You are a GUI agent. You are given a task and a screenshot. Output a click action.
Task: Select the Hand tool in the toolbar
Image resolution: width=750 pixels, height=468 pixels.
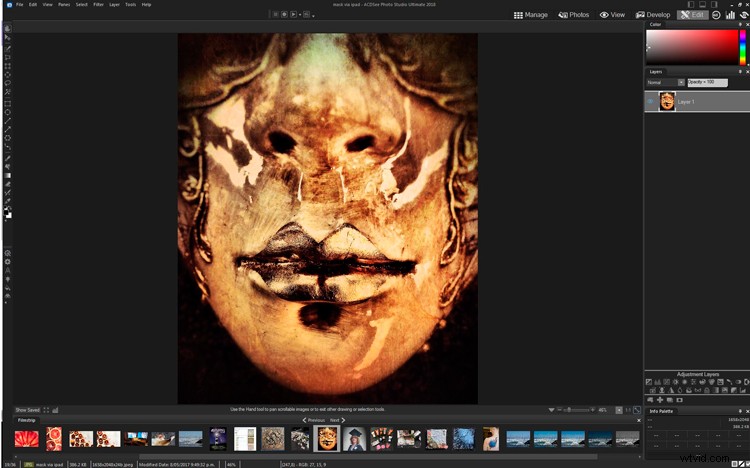point(8,29)
